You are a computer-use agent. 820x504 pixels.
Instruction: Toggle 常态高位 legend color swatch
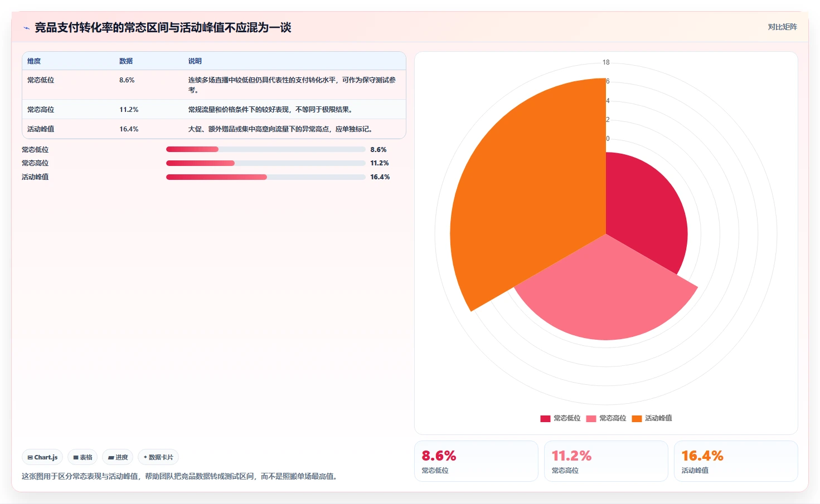click(591, 418)
